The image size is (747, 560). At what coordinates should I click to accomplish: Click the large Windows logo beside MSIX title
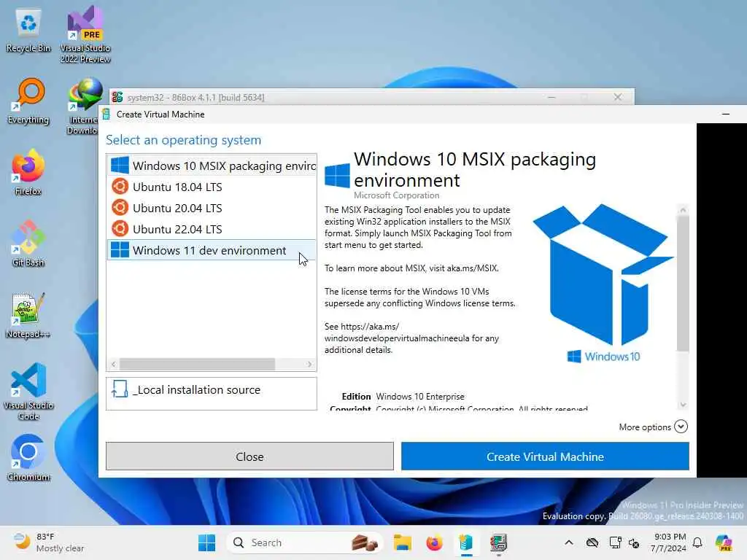tap(337, 175)
